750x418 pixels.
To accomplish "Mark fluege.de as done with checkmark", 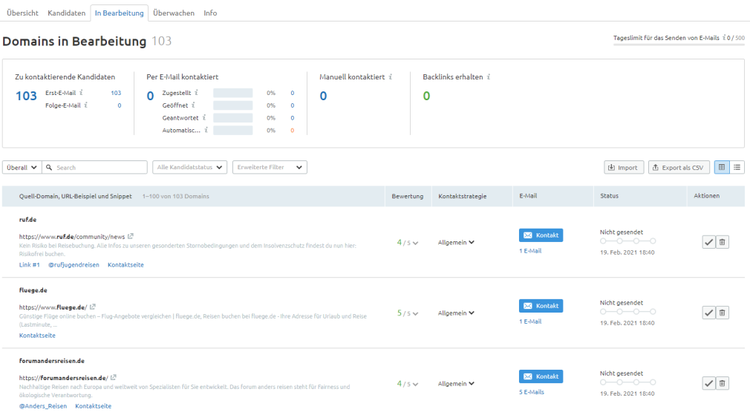I will 708,313.
